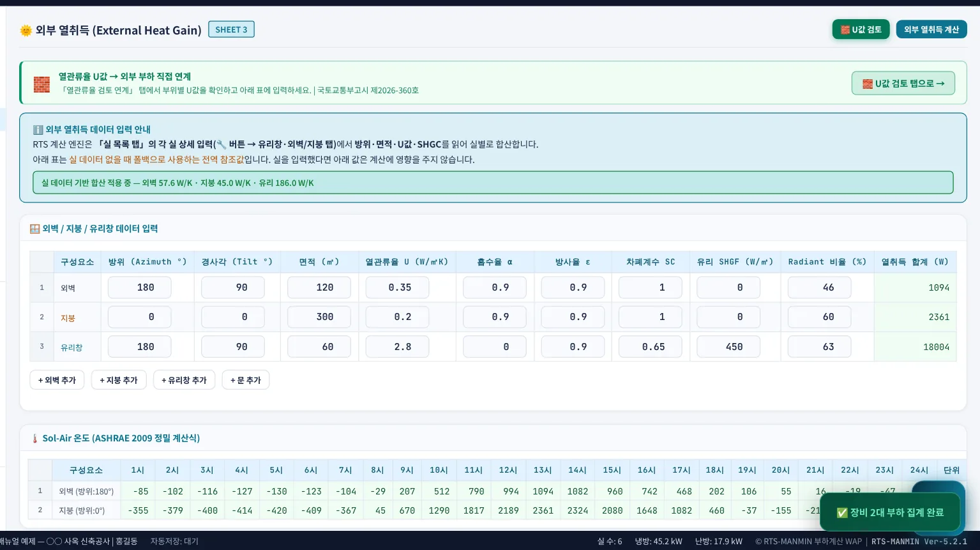Click the brick wall icon in green banner

(41, 84)
